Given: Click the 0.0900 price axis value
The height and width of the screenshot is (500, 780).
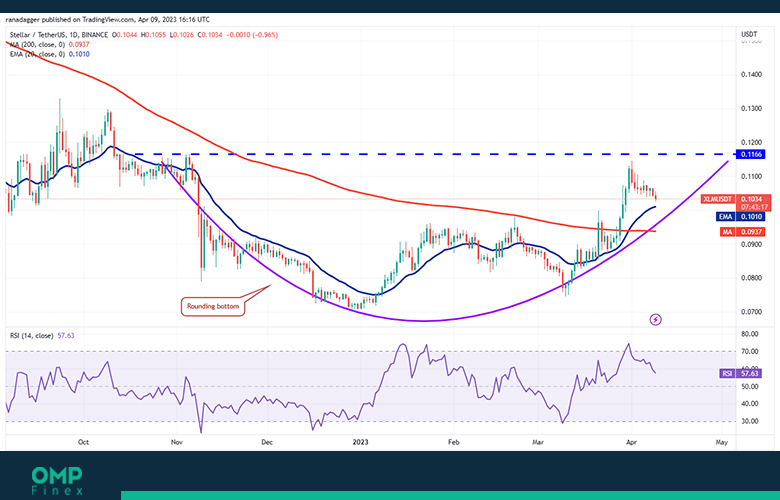Looking at the screenshot, I should point(751,244).
